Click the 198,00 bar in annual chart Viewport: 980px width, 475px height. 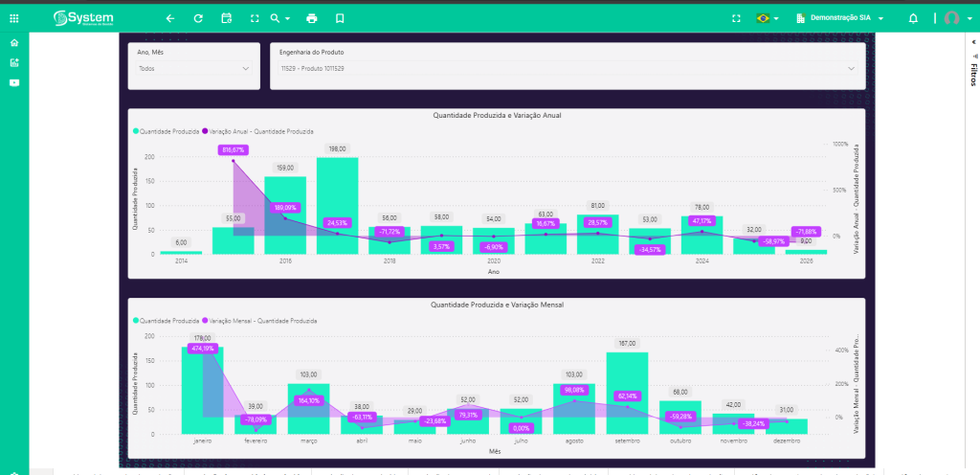tap(337, 206)
